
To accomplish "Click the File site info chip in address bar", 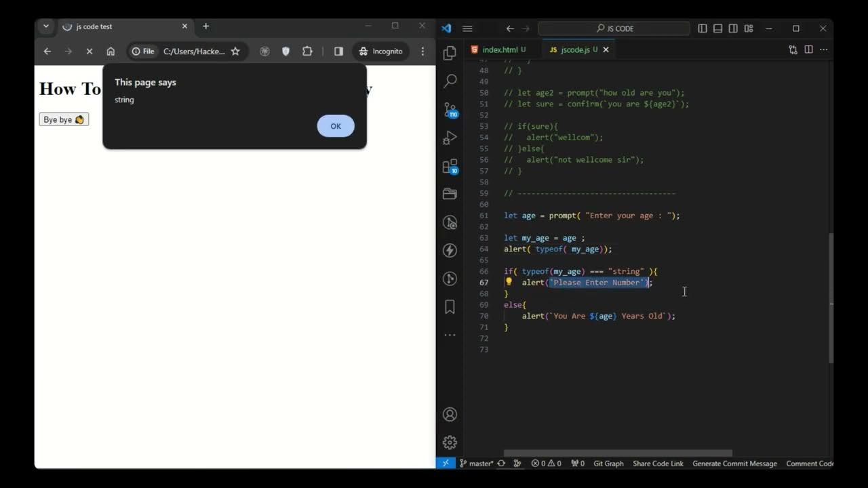I will (143, 52).
